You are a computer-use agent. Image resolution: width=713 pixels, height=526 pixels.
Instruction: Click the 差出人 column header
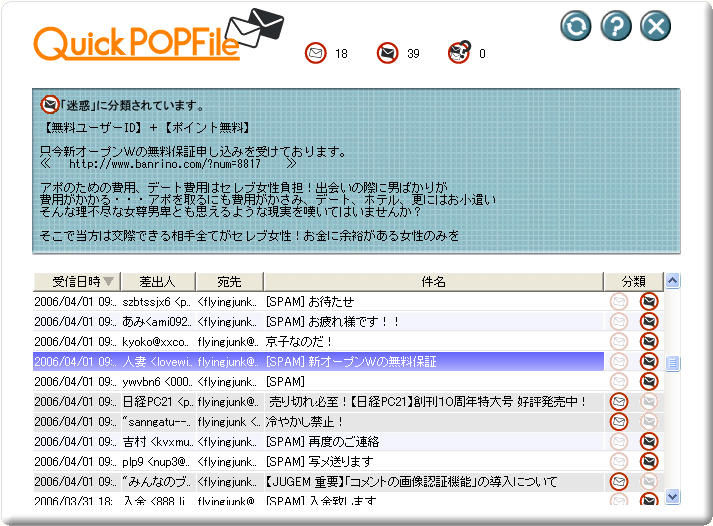click(x=157, y=281)
